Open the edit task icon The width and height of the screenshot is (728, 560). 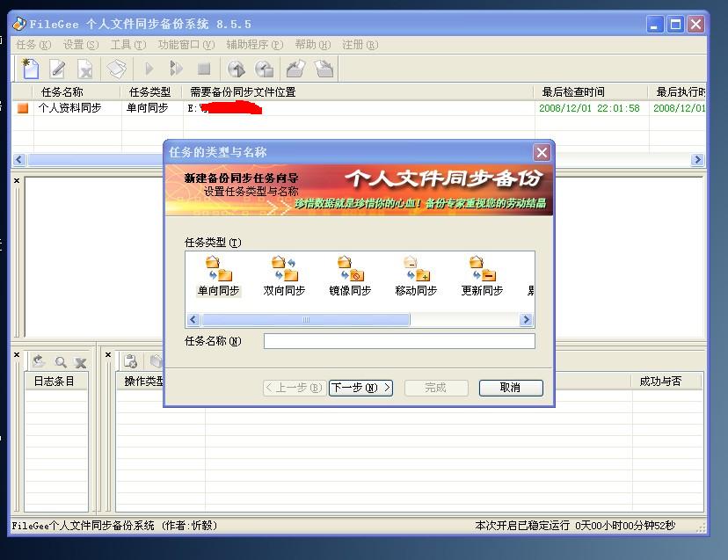tap(55, 69)
